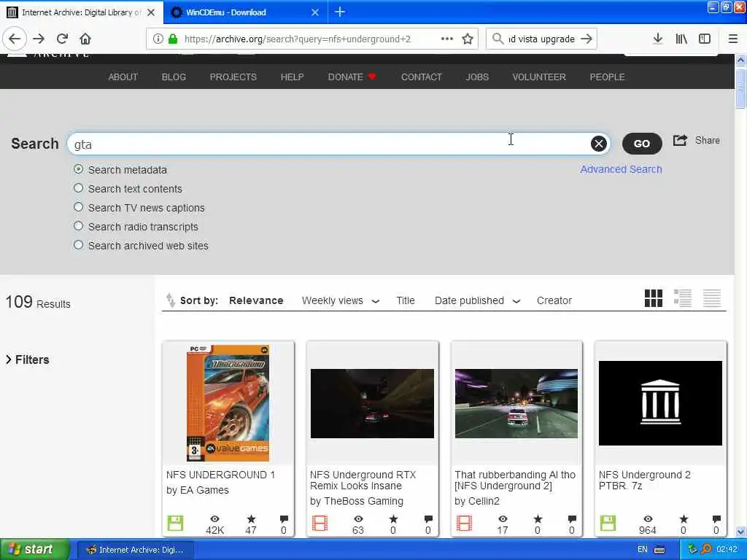Go forward with the browser forward arrow
Screen dimensions: 747x560
(39, 39)
